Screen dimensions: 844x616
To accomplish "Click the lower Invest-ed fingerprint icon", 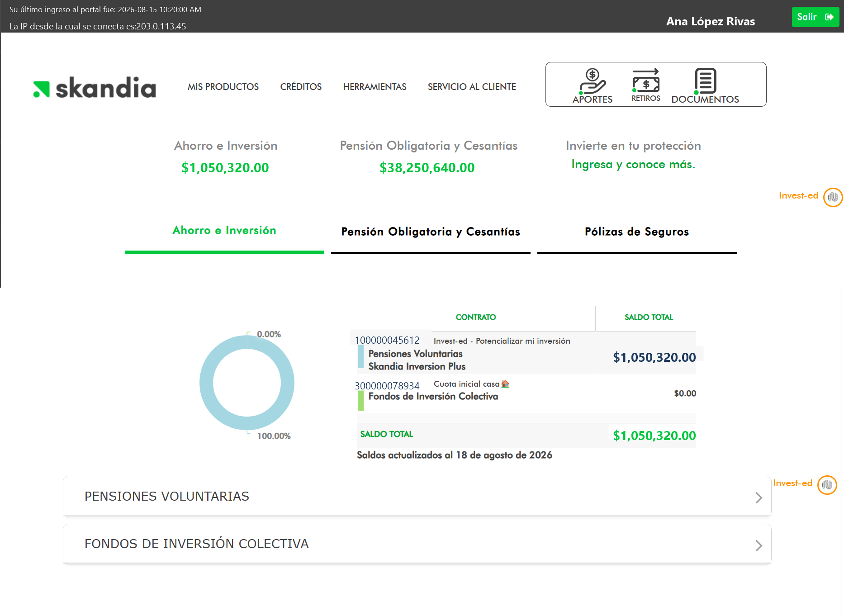I will [827, 485].
